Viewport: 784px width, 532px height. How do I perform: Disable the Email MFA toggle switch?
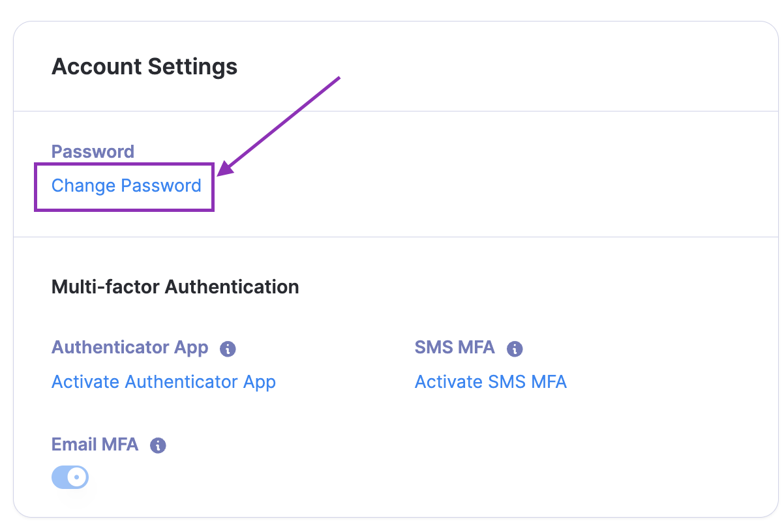70,477
